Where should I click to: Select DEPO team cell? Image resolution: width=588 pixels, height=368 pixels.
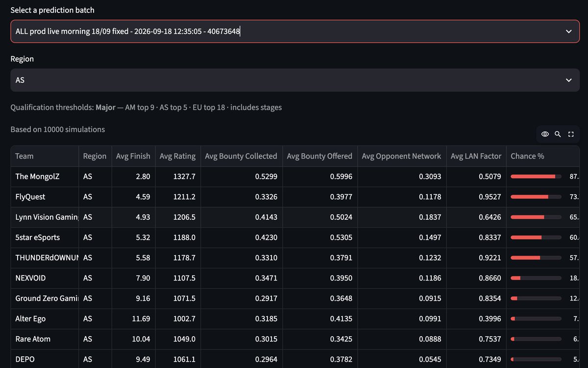pyautogui.click(x=45, y=359)
